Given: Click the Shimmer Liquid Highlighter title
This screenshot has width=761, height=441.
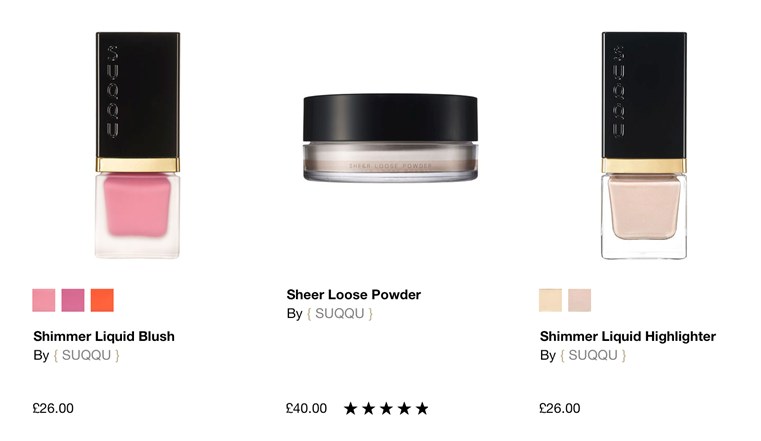Looking at the screenshot, I should coord(628,336).
